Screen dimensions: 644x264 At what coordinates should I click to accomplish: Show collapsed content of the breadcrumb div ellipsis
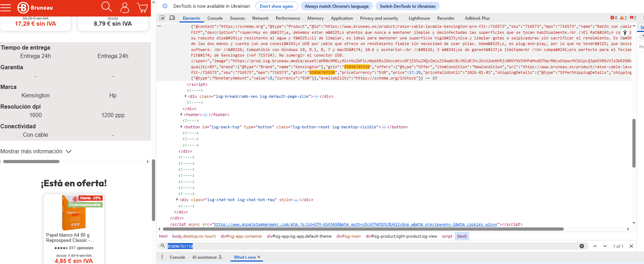coord(316,96)
